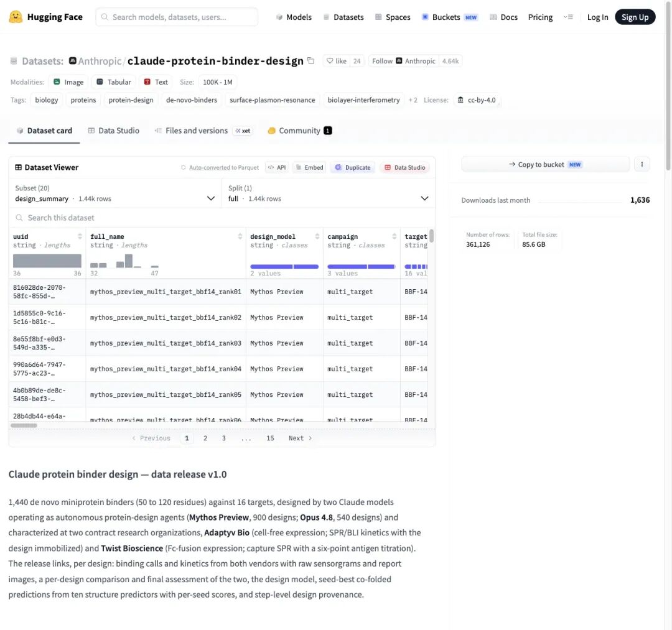Click the Anthropic owner link in title

[100, 61]
